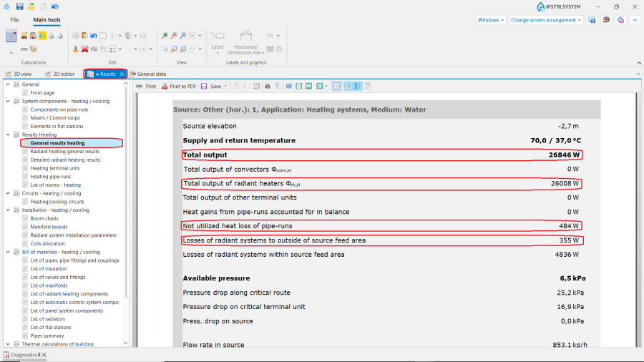Image resolution: width=644 pixels, height=362 pixels.
Task: Open the Heating terminal units report
Action: 55,168
